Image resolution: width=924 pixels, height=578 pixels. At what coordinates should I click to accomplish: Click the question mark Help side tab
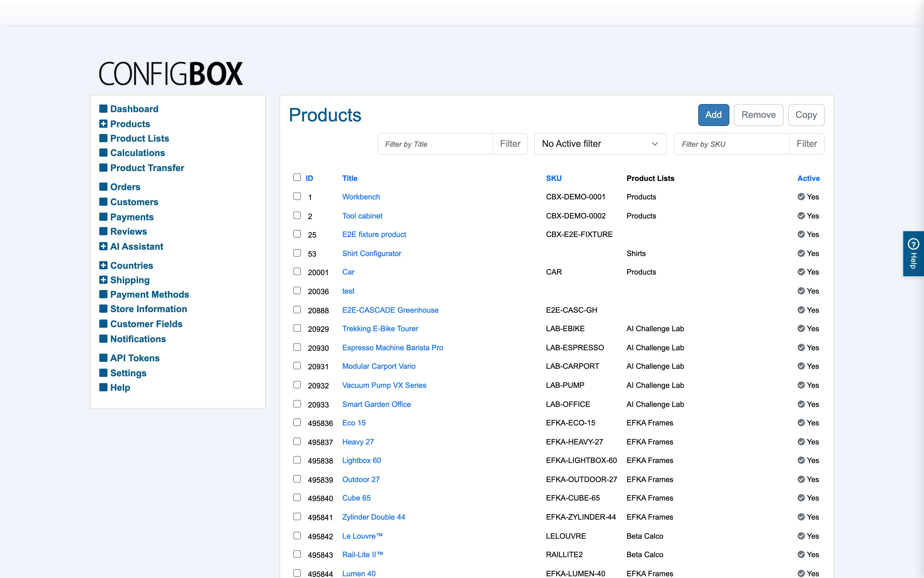tap(913, 253)
